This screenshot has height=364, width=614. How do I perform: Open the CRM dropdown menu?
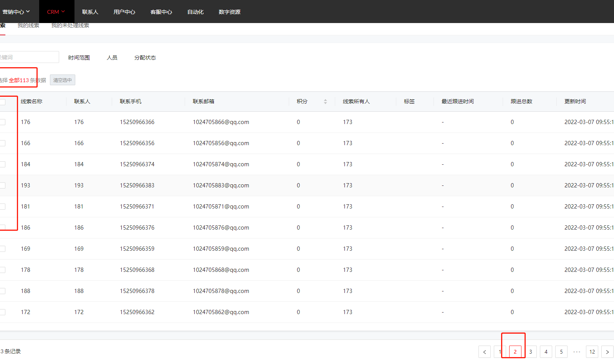tap(56, 12)
